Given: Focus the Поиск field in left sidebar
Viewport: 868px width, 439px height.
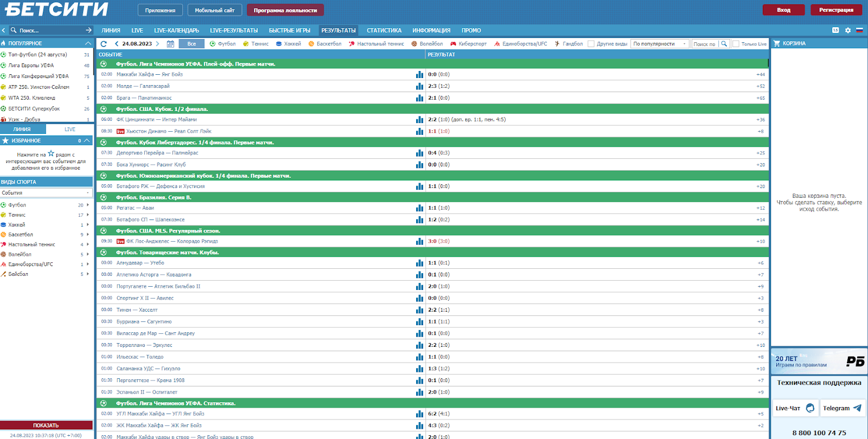Looking at the screenshot, I should tap(49, 30).
